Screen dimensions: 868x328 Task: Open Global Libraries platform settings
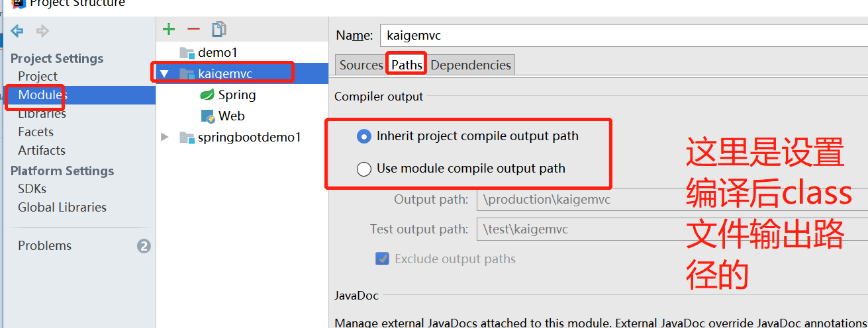coord(62,207)
